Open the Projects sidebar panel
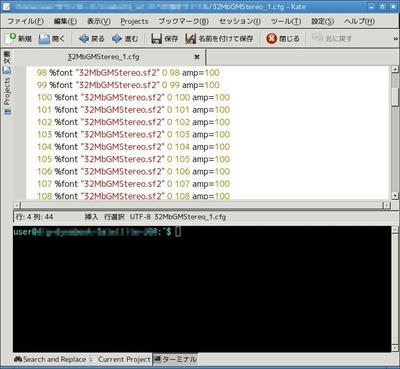 [7, 97]
